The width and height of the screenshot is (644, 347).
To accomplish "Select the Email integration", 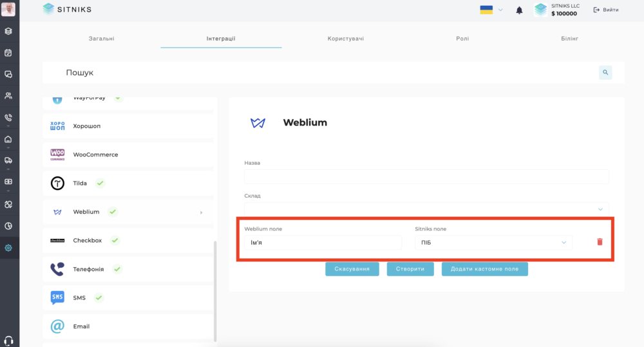I will [128, 326].
